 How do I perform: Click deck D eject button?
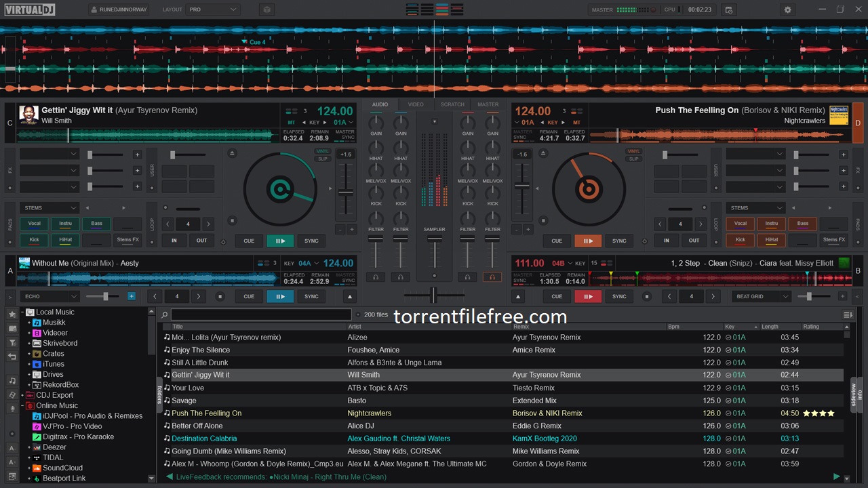tap(542, 153)
